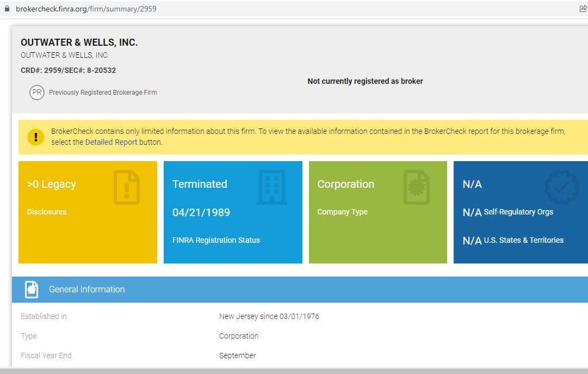Viewport: 588px width, 374px height.
Task: Click the yellow exclamation warning icon
Action: click(x=36, y=137)
